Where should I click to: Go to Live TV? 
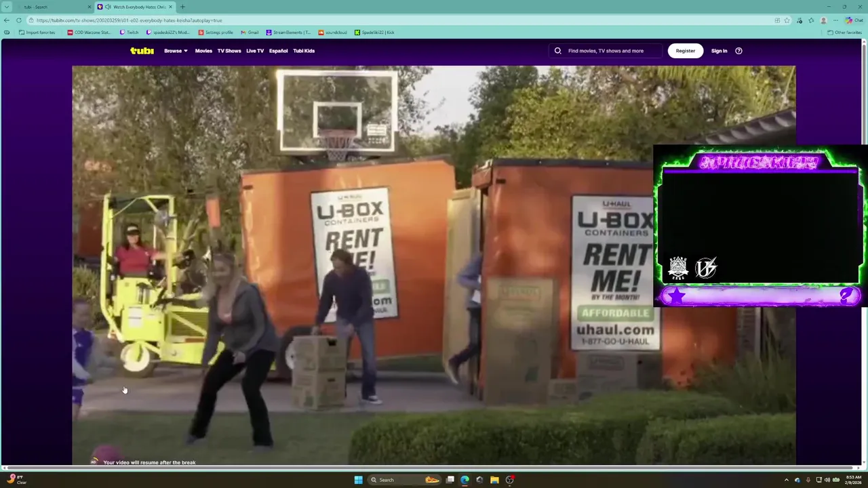click(255, 51)
